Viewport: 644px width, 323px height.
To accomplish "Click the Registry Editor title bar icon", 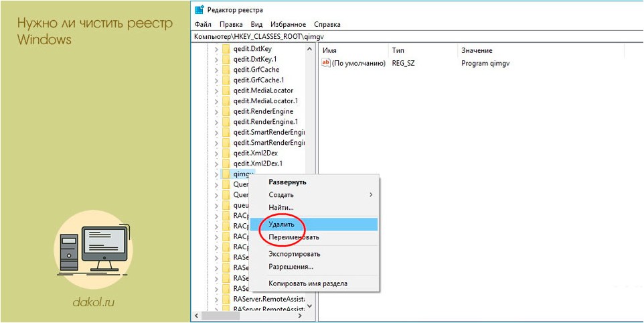I will [x=199, y=10].
